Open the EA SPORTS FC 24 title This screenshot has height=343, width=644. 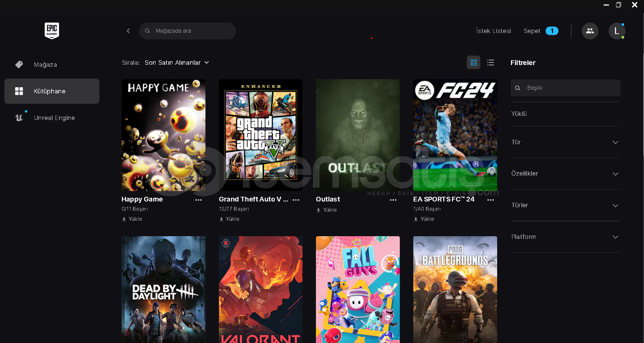pyautogui.click(x=444, y=199)
